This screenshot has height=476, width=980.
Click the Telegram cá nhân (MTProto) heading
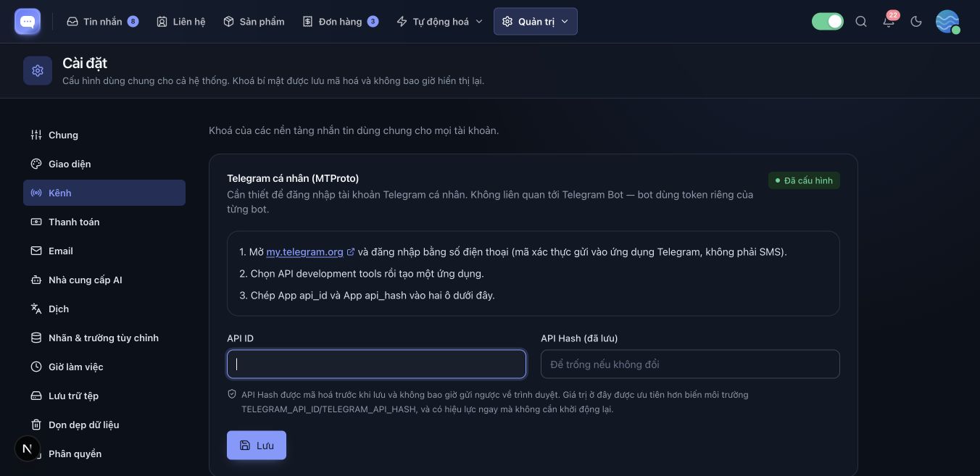pyautogui.click(x=293, y=178)
